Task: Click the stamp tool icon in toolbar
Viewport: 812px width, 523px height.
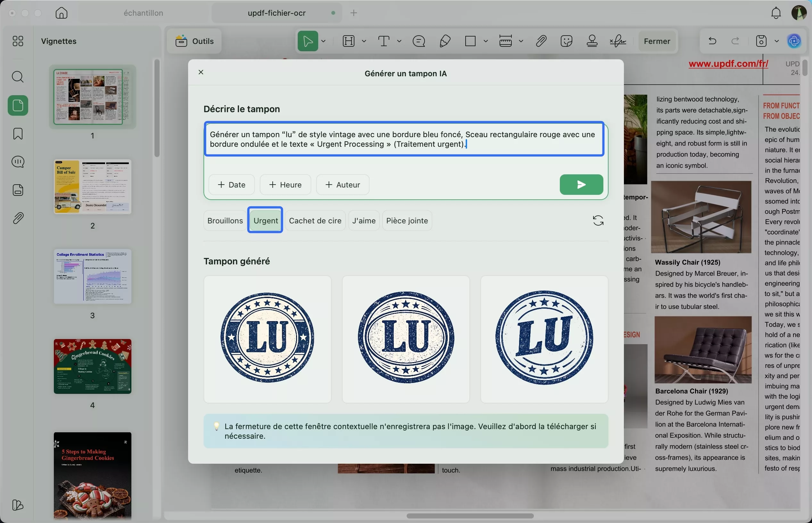Action: pos(592,41)
